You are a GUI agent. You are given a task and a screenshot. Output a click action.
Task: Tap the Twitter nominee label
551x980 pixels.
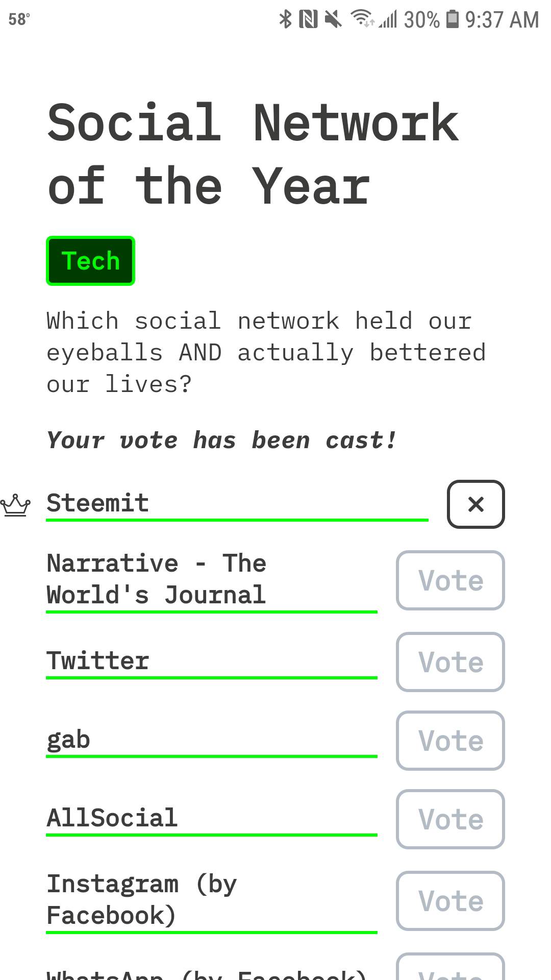coord(97,660)
